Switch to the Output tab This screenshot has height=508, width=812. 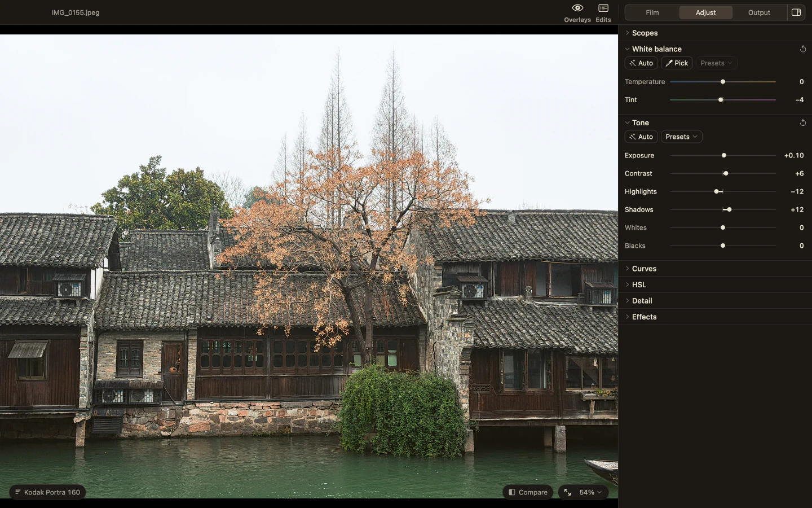point(759,12)
